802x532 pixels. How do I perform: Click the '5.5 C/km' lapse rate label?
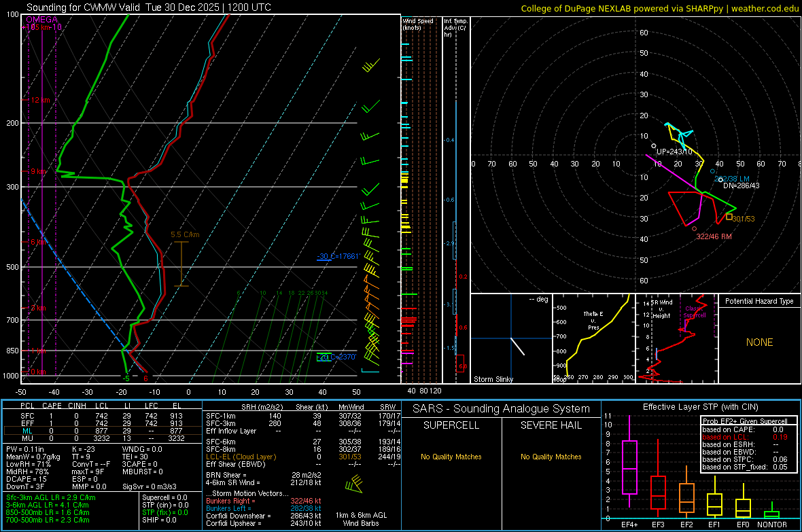click(185, 235)
